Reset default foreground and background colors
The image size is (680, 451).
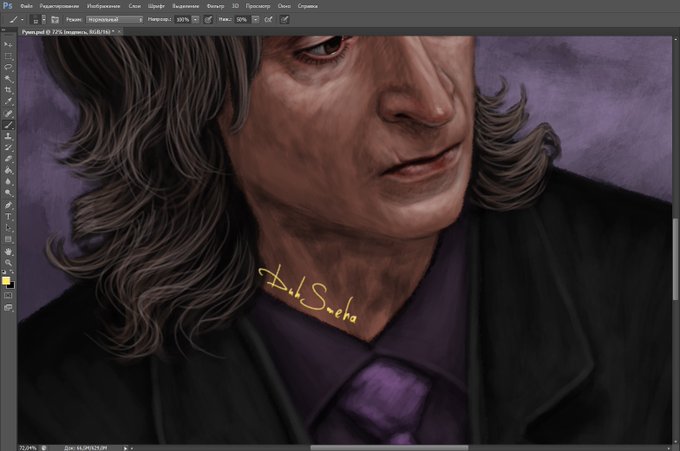click(4, 272)
